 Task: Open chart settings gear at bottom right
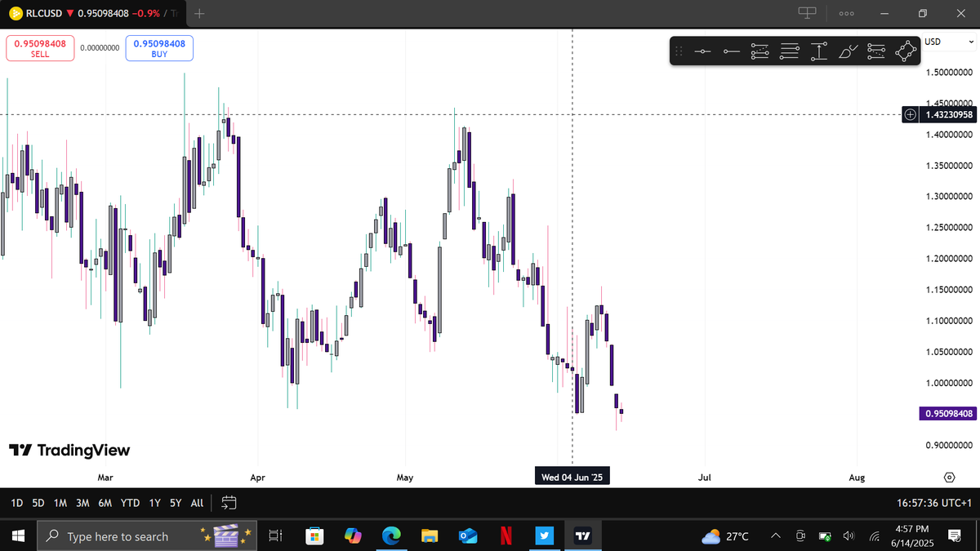(950, 478)
